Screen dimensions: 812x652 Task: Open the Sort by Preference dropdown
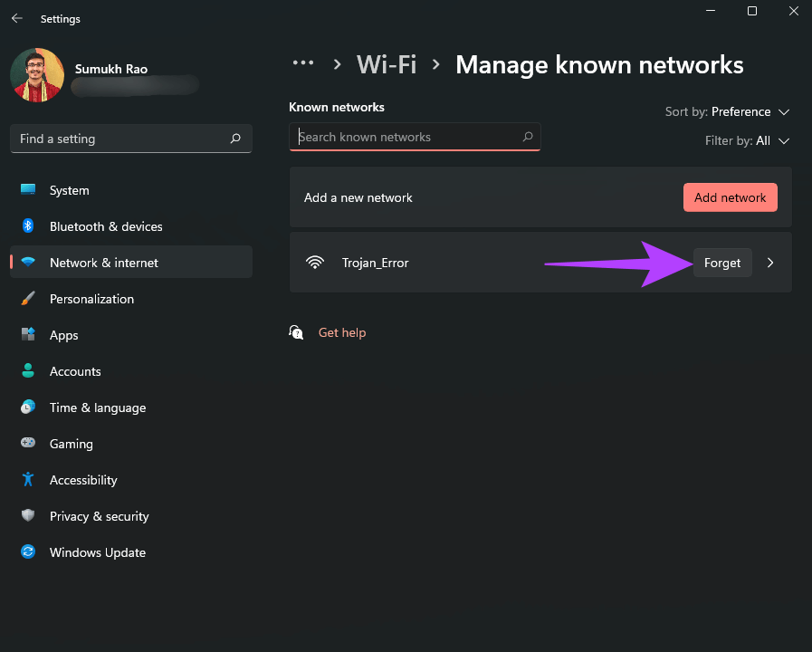click(x=727, y=112)
